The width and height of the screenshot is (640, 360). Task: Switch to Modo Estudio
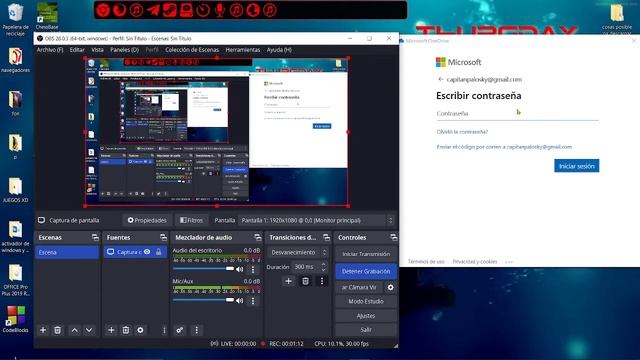366,301
